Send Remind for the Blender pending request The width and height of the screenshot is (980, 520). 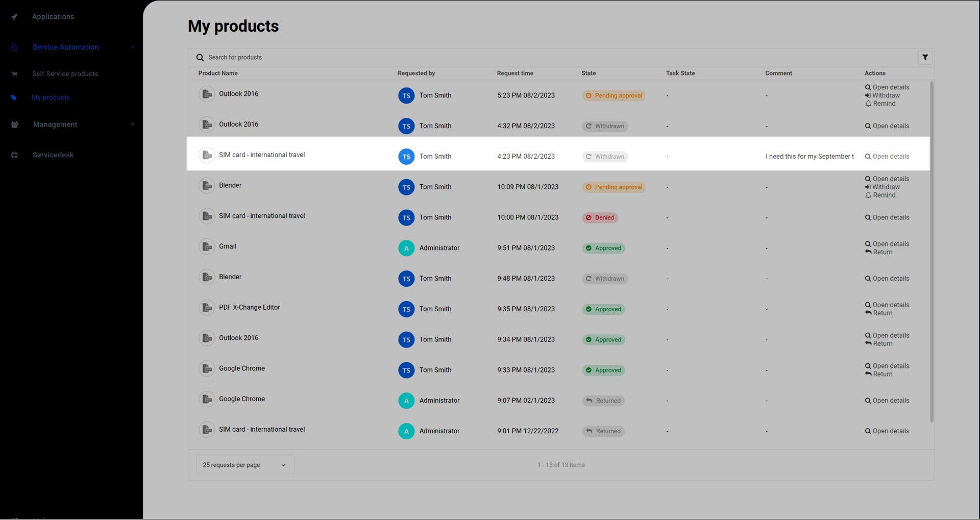880,195
